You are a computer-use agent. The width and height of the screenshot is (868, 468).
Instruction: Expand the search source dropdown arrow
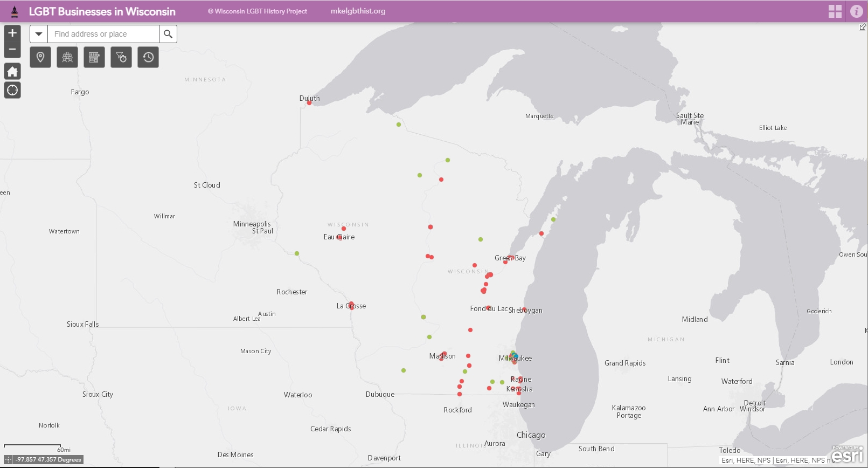[x=39, y=34]
